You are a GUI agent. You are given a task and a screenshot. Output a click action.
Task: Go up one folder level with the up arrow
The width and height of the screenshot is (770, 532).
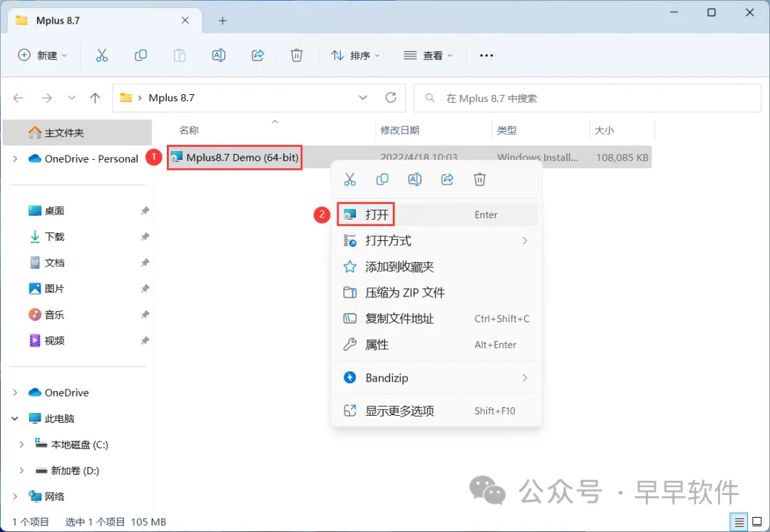pyautogui.click(x=96, y=98)
